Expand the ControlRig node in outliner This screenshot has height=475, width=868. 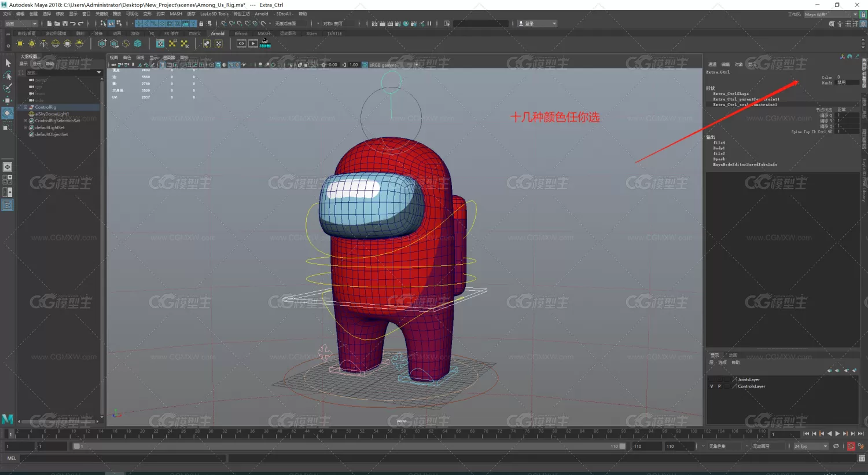[25, 107]
